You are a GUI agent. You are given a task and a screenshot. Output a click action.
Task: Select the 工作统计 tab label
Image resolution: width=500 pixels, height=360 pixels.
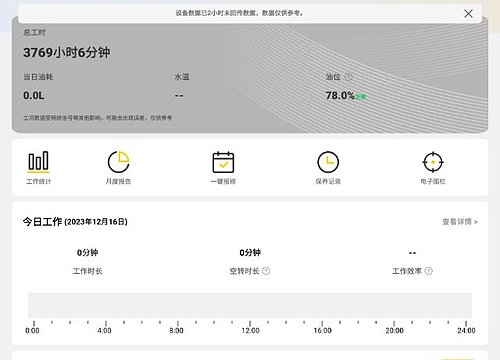tap(38, 181)
